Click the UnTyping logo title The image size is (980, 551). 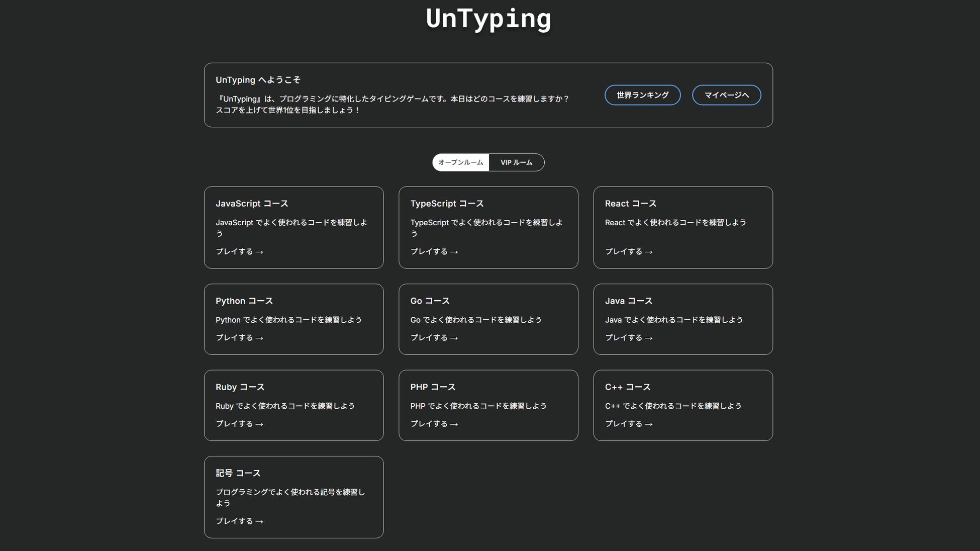point(488,19)
